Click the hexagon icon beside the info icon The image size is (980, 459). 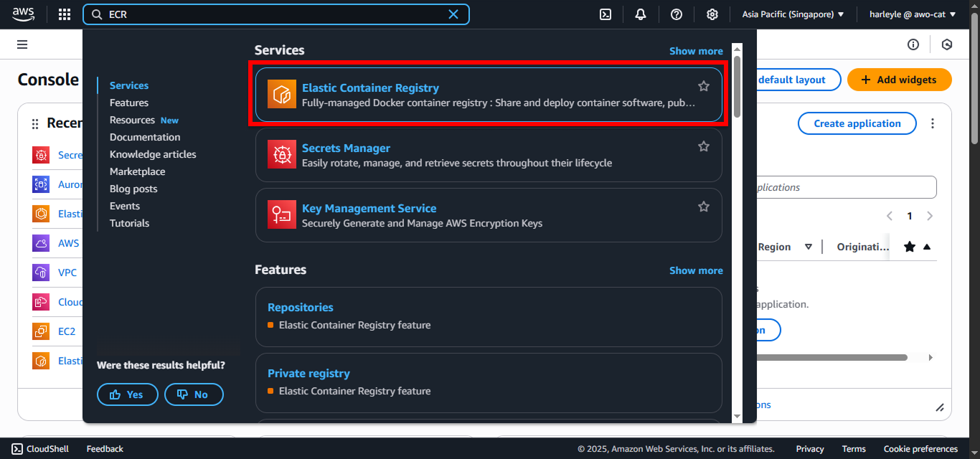point(947,44)
